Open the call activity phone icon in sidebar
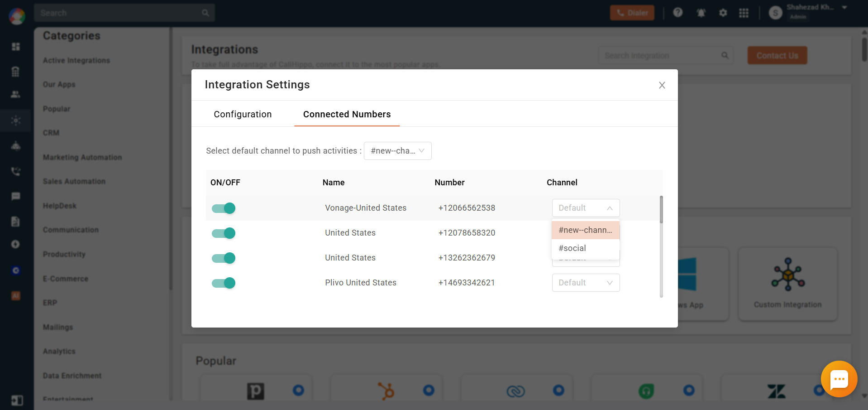The image size is (868, 410). click(x=16, y=171)
